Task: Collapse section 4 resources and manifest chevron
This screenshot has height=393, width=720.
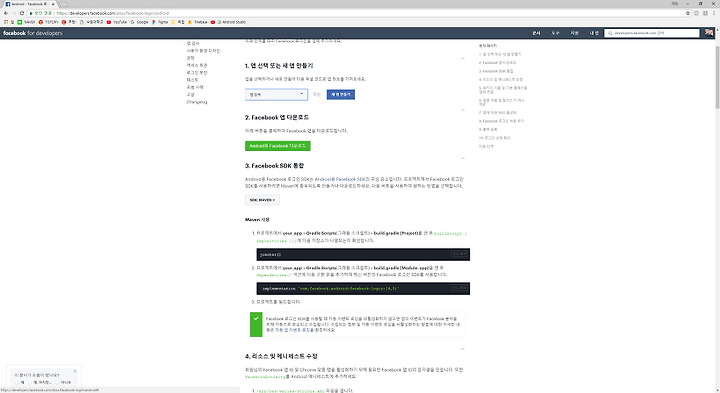Action: (462, 349)
